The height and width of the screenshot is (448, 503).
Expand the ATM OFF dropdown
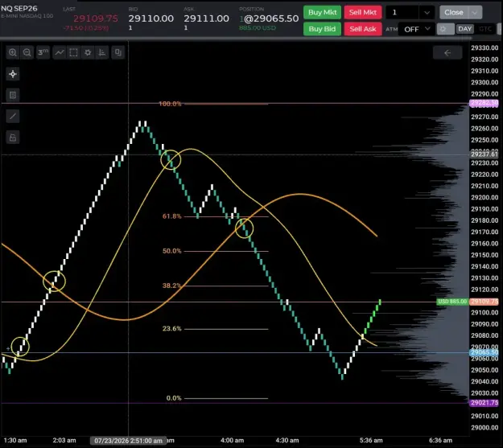[x=416, y=29]
